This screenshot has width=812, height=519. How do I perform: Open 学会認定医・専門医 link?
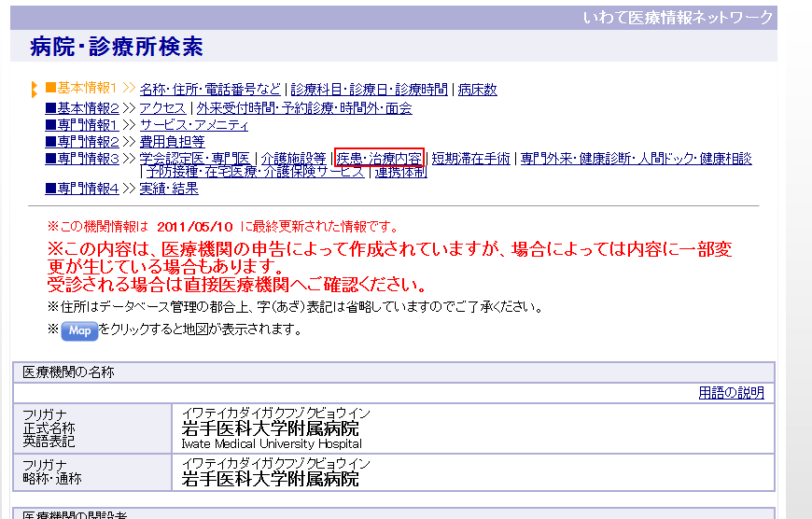coord(195,158)
